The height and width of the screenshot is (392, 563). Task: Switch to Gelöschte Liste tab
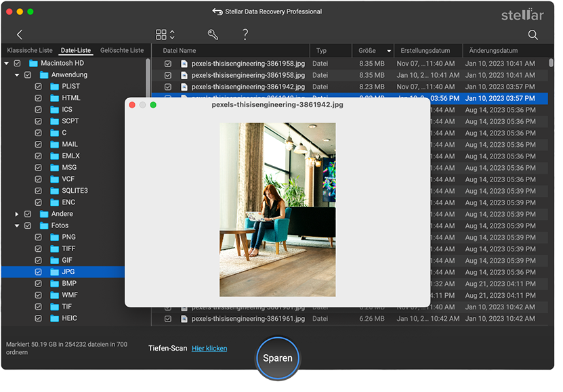(122, 51)
